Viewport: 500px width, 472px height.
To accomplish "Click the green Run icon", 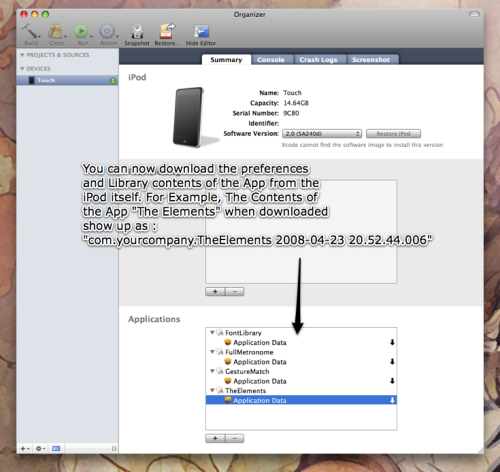I will pyautogui.click(x=81, y=32).
